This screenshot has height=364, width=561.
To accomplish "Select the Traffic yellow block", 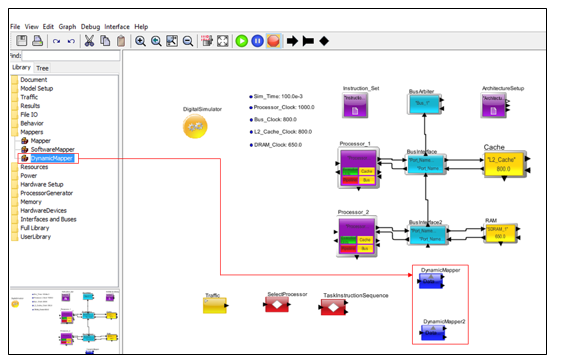I will tap(215, 306).
